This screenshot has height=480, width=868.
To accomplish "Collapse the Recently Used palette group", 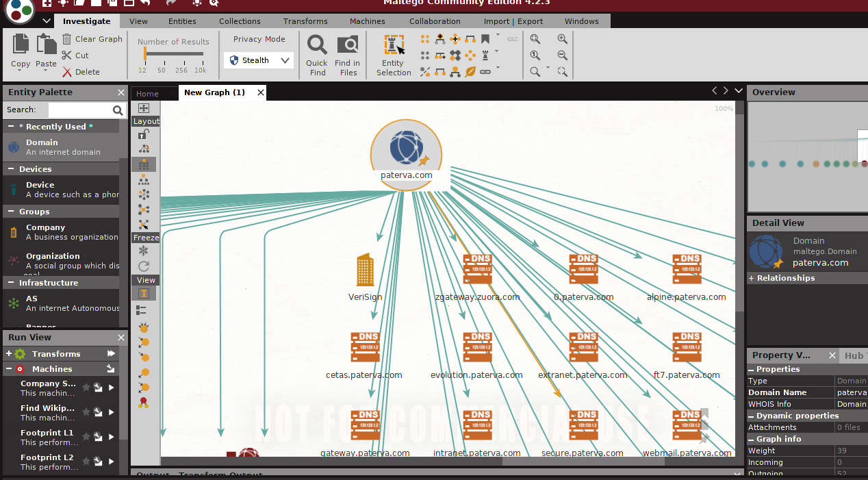I will (11, 127).
